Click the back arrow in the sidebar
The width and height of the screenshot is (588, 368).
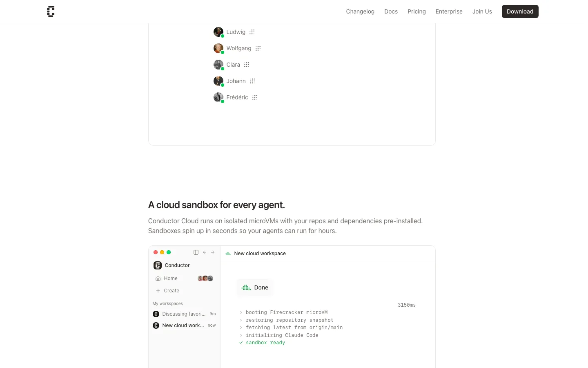pos(205,252)
